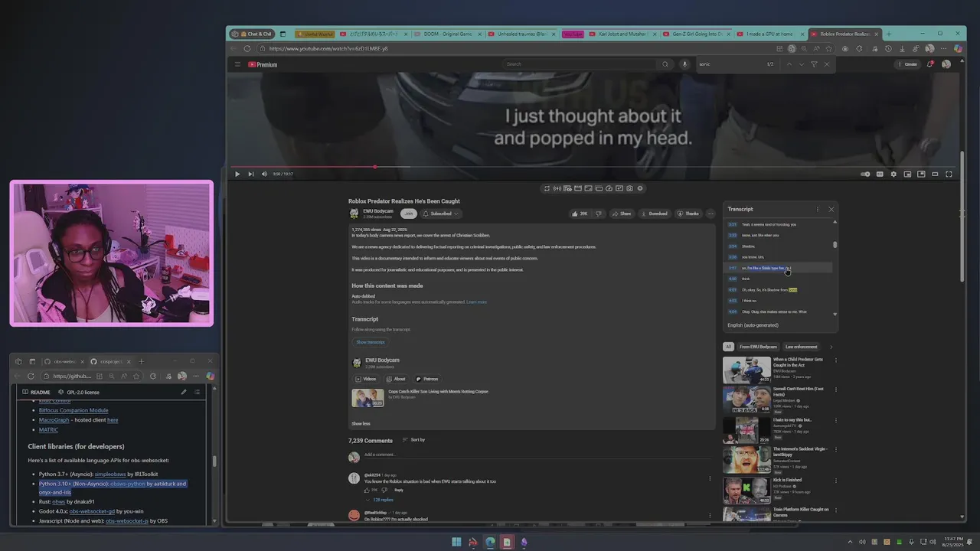Open YouTube player settings gear
The height and width of the screenshot is (551, 980).
coord(893,174)
